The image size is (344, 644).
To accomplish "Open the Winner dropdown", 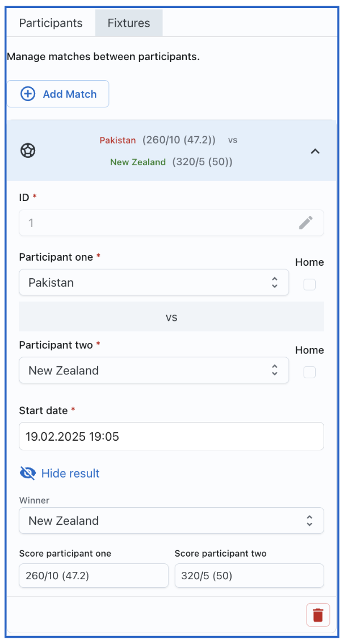I will 171,520.
